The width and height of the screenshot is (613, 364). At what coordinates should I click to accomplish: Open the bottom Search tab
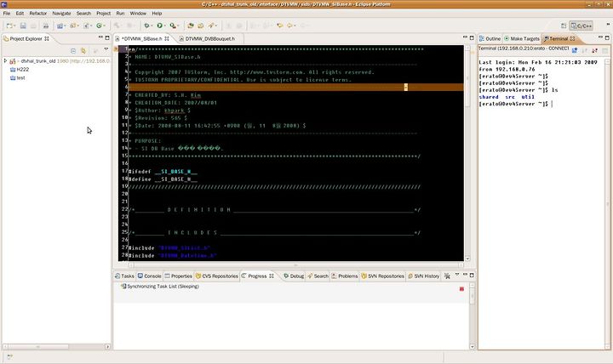318,276
